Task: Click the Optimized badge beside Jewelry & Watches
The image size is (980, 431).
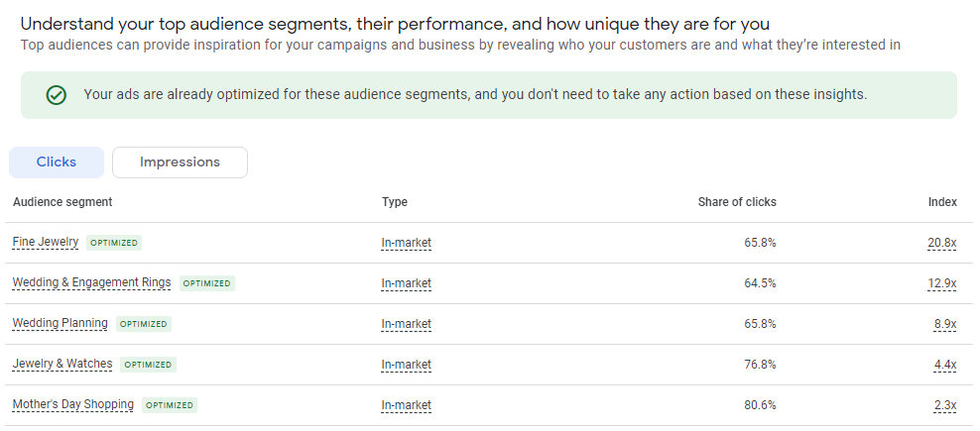Action: coord(148,365)
